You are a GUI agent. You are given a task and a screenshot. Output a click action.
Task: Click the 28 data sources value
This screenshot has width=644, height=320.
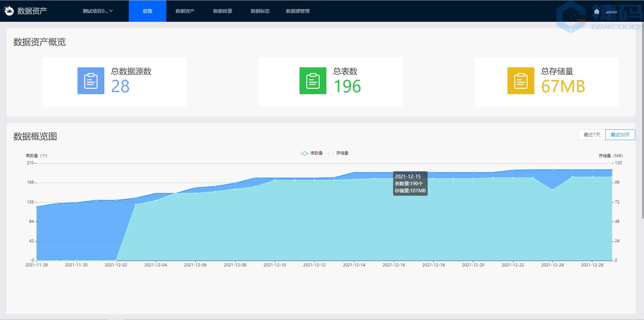(120, 86)
